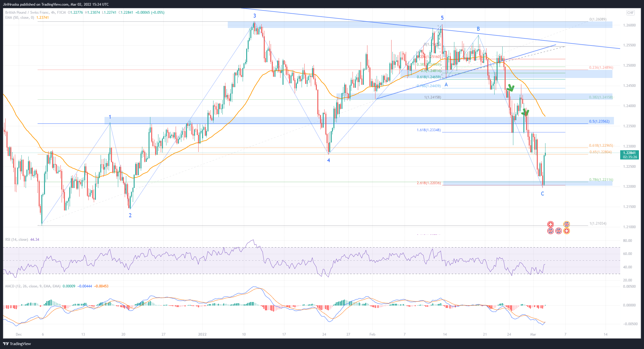Click the orange-ringed UK flag event icon

tap(566, 224)
